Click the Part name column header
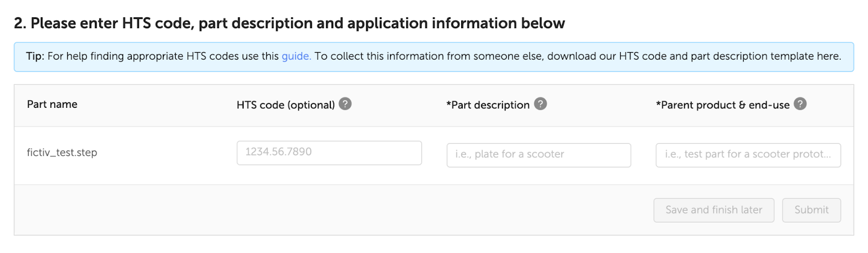 52,104
